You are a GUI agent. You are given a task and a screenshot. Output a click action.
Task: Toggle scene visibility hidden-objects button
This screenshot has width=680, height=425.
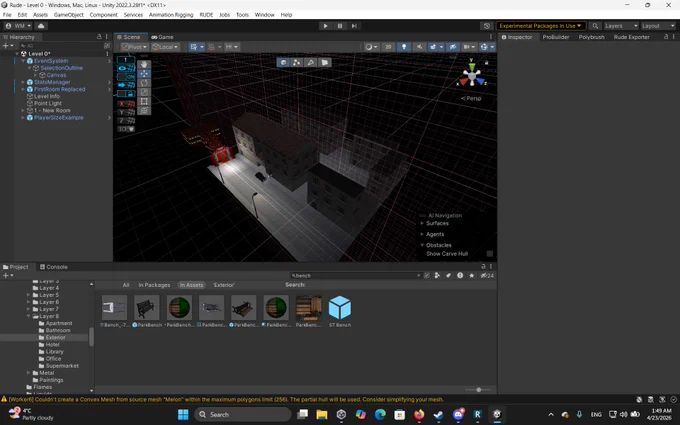(x=452, y=47)
